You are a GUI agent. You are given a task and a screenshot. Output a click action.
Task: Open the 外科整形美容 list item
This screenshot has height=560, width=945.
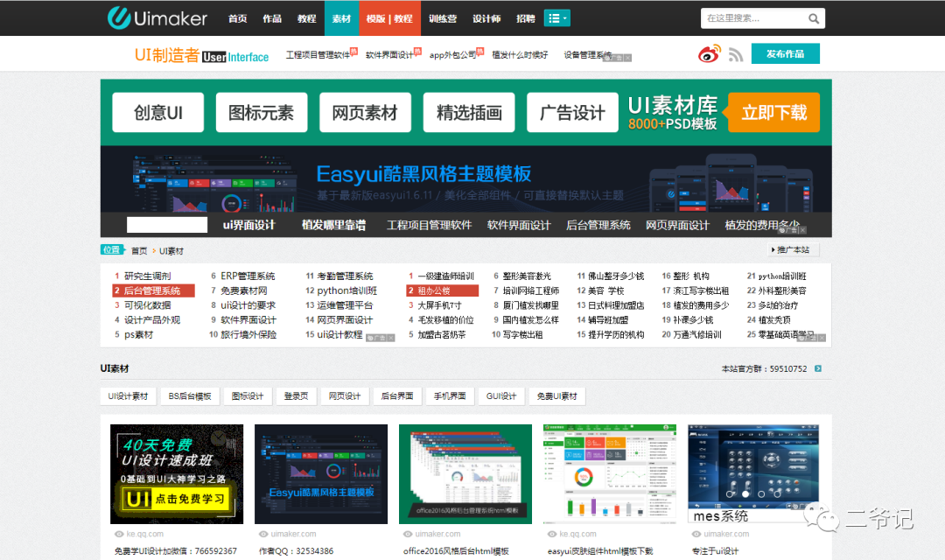point(782,290)
